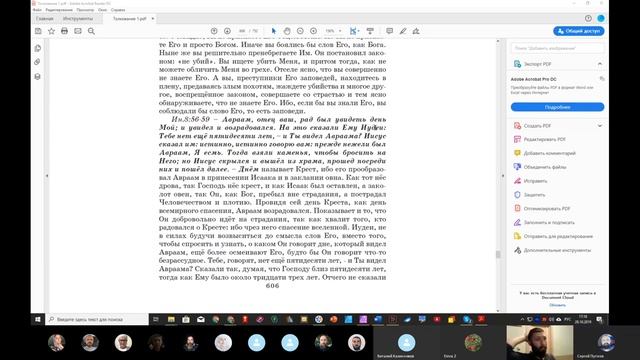Collapse the Экспорт PDF section chevron
Image resolution: width=640 pixels, height=360 pixels.
(600, 64)
